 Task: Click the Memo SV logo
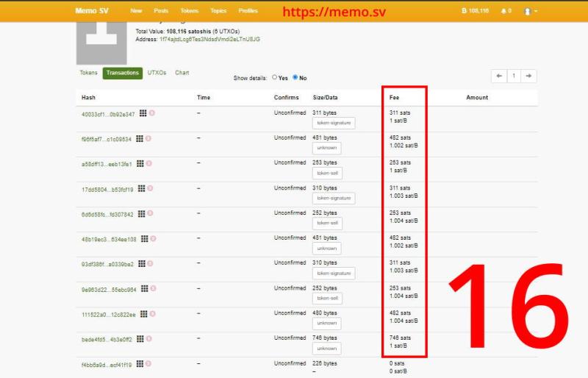pos(92,10)
